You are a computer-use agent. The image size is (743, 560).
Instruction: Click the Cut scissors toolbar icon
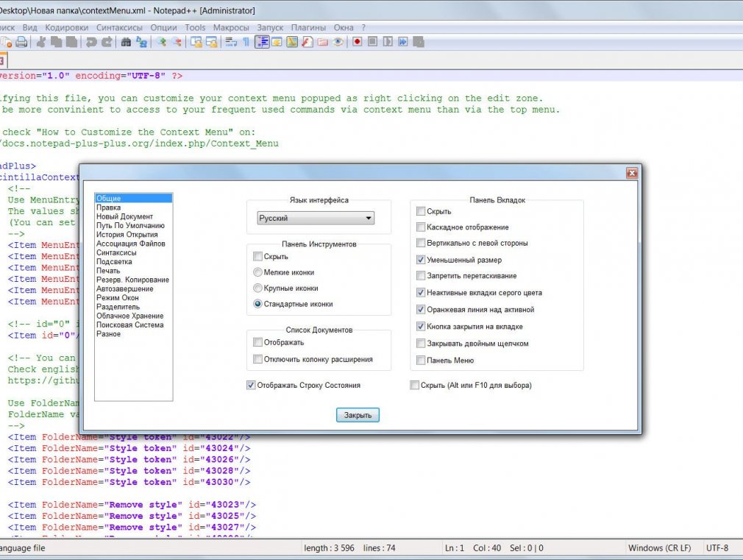(41, 42)
